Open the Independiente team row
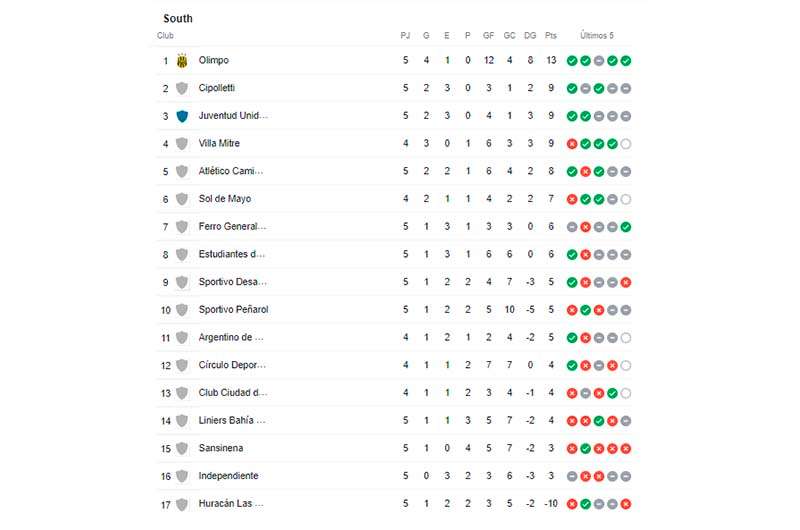Screen dimensions: 800x530 coord(396,476)
